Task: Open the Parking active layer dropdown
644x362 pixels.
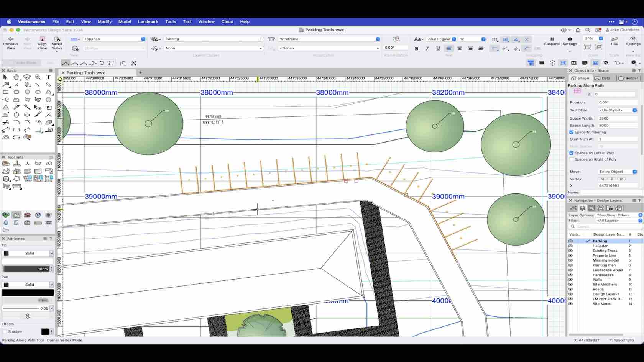Action: (213, 39)
